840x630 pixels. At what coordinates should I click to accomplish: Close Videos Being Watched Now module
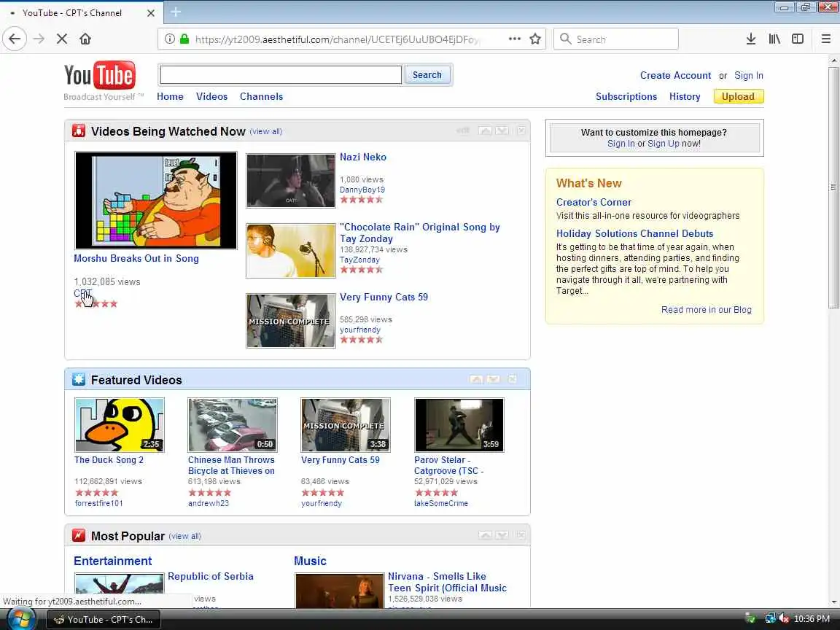(521, 131)
